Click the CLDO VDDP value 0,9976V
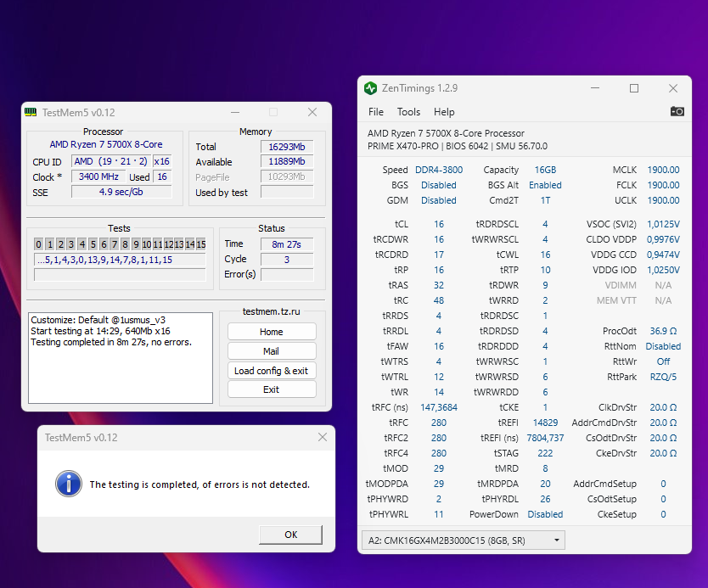 coord(663,239)
